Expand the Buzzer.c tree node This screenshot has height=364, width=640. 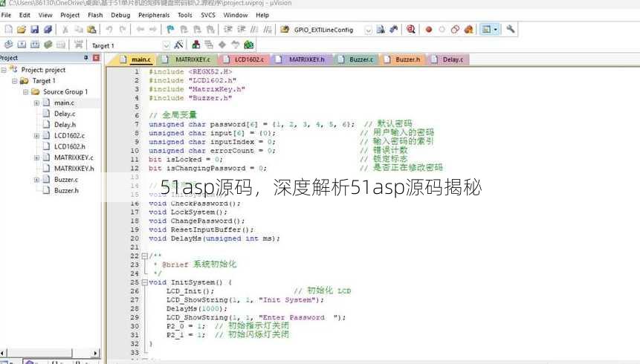[x=36, y=180]
